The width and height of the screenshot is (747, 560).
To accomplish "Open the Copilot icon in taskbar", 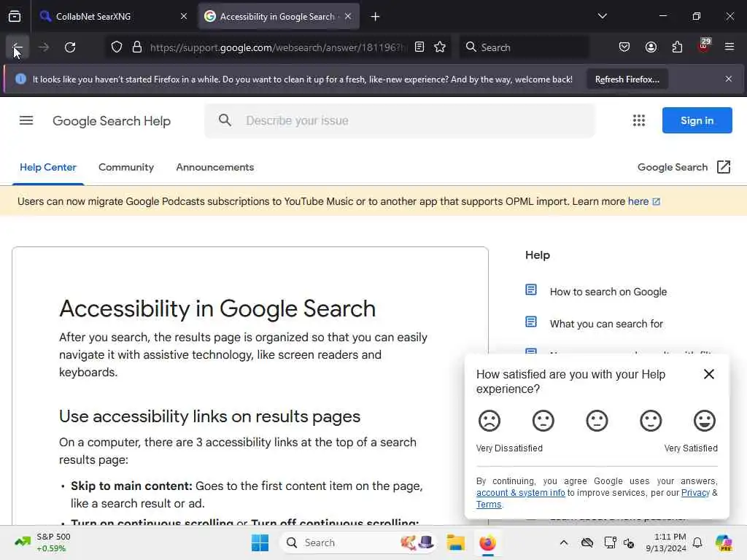I will 724,542.
